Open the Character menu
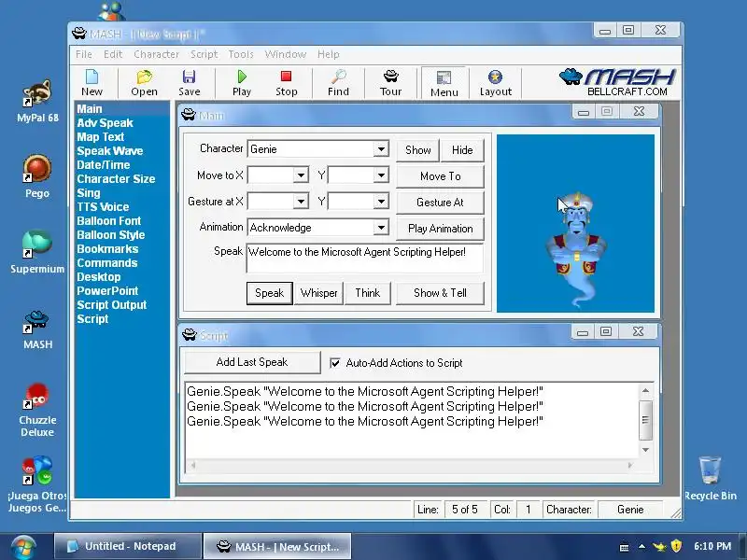This screenshot has height=560, width=747. click(156, 54)
